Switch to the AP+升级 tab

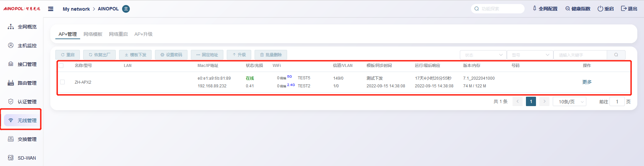coord(143,34)
